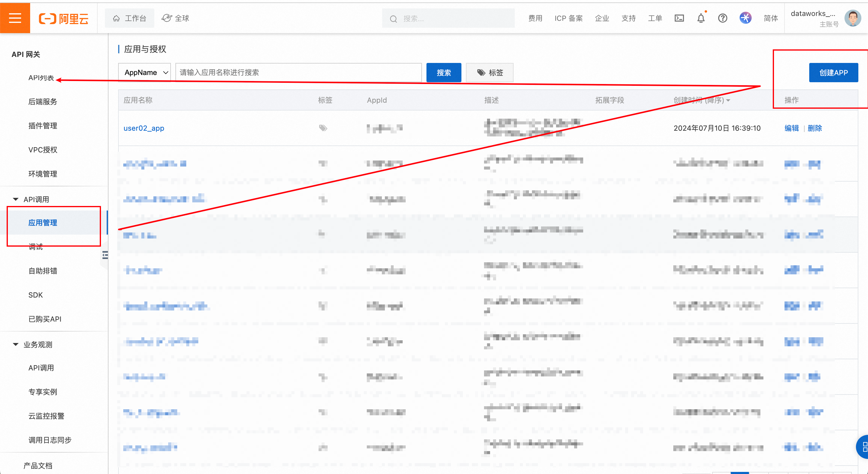Click the 标签 tag filter button
Screen dimensions: 868x474
pos(489,72)
